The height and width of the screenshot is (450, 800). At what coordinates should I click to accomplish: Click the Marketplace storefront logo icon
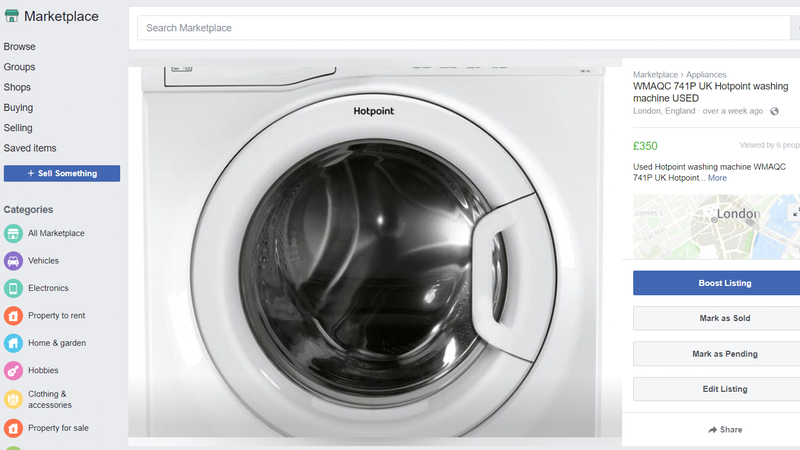pyautogui.click(x=12, y=16)
